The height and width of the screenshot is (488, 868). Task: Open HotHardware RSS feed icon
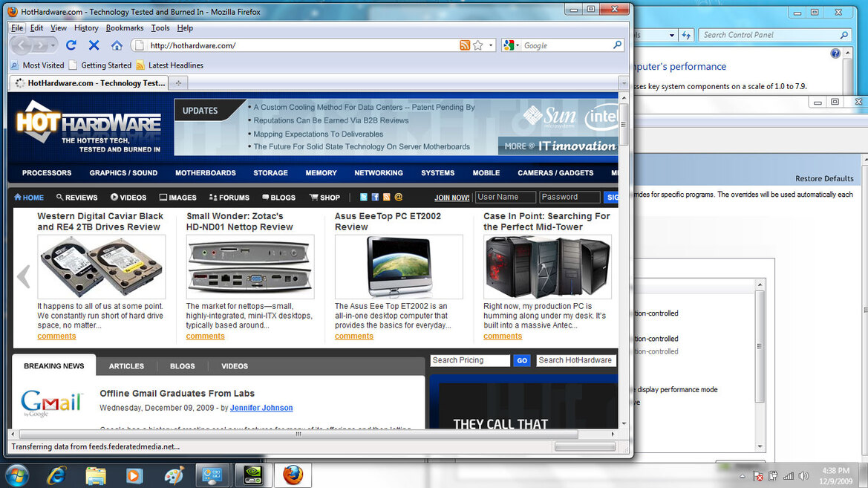click(x=386, y=197)
